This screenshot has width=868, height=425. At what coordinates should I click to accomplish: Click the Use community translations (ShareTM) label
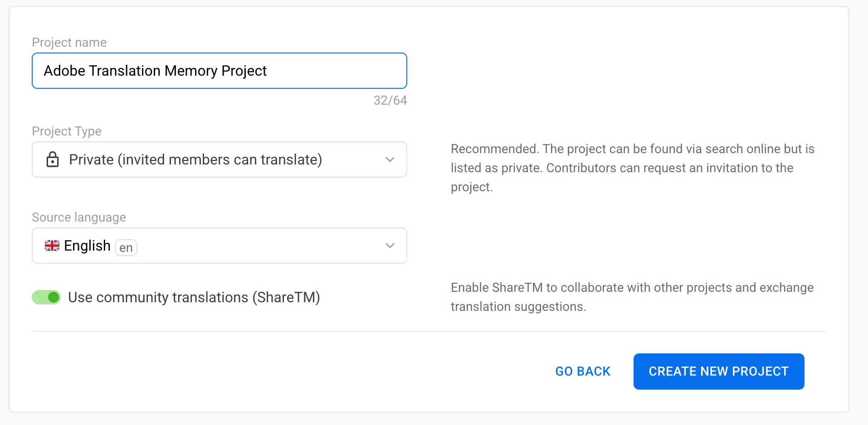tap(194, 297)
